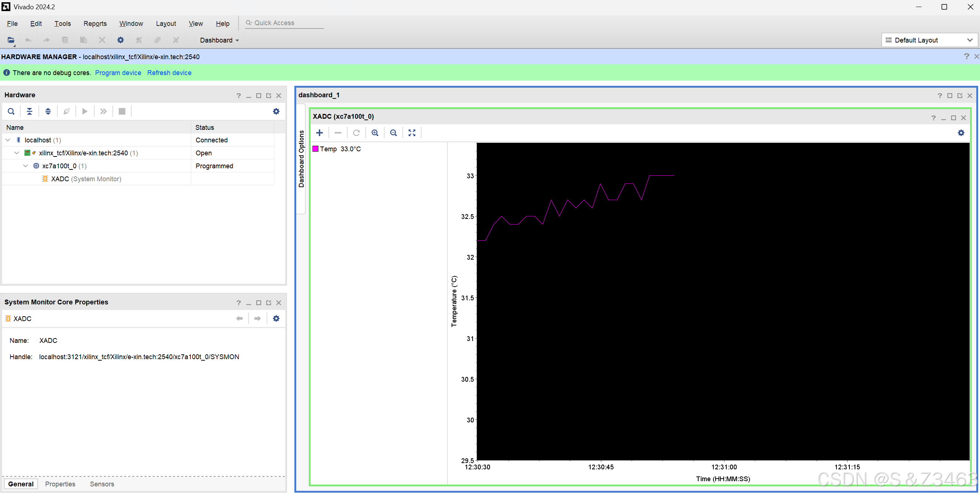Click Collapse All icon in Hardware toolbar
The image size is (980, 496).
click(x=29, y=111)
